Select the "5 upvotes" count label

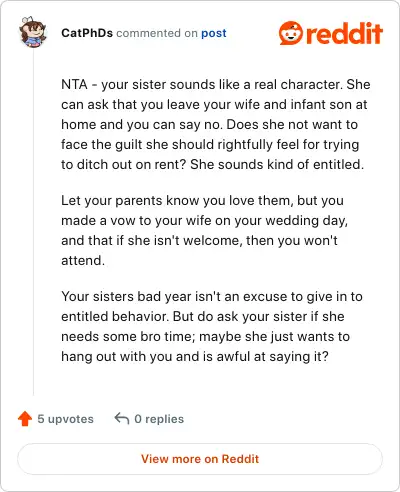coord(65,419)
